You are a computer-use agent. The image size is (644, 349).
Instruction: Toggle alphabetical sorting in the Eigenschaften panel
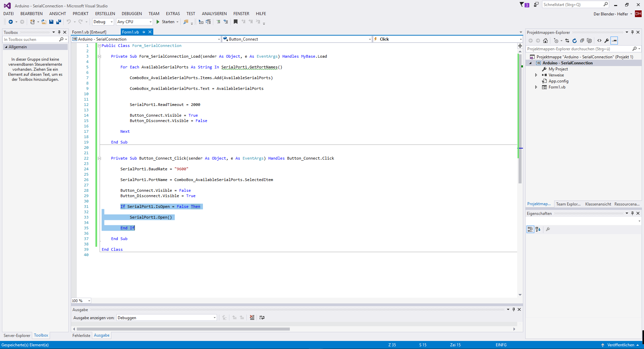tap(538, 229)
